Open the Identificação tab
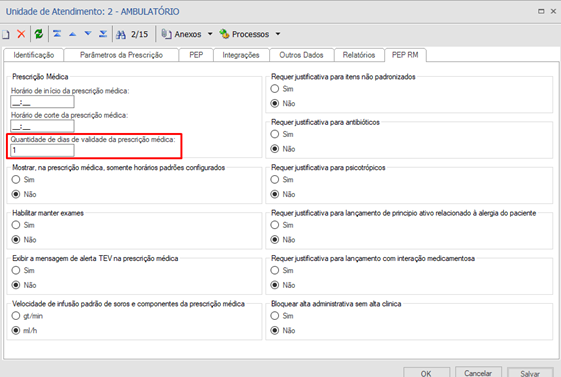This screenshot has width=561, height=377. point(34,55)
